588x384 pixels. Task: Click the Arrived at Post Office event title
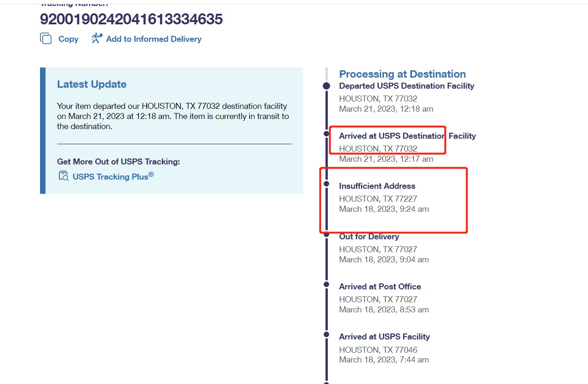click(x=380, y=287)
